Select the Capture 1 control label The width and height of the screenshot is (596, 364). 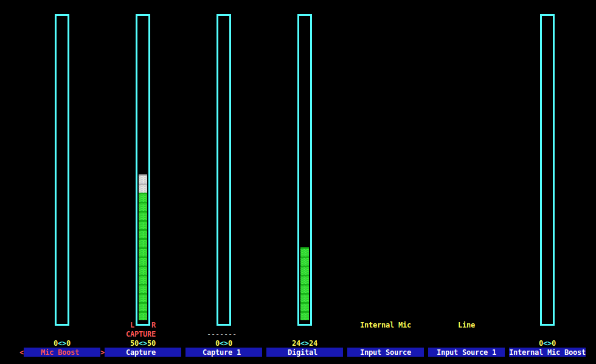[x=224, y=352]
